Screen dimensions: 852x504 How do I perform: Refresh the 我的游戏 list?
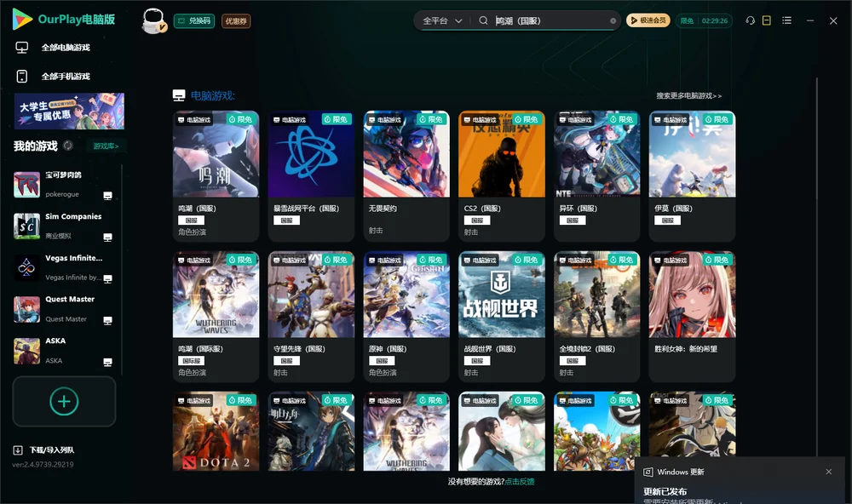pos(68,146)
